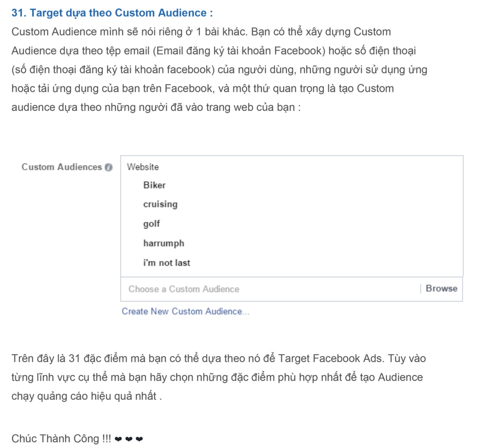Click the divider before the Browse button
This screenshot has width=498, height=448.
(422, 288)
